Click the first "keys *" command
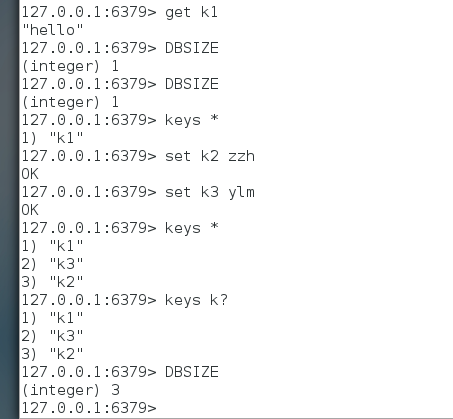This screenshot has height=419, width=453. (192, 120)
